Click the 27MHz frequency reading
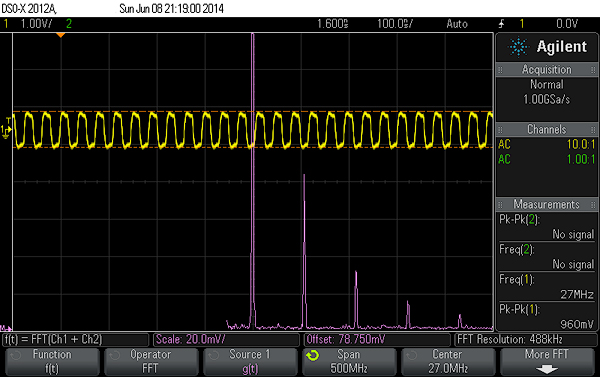Image resolution: width=600 pixels, height=377 pixels. pos(577,294)
